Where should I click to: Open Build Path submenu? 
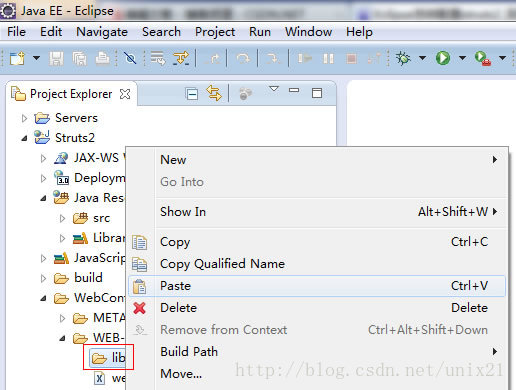pos(318,352)
